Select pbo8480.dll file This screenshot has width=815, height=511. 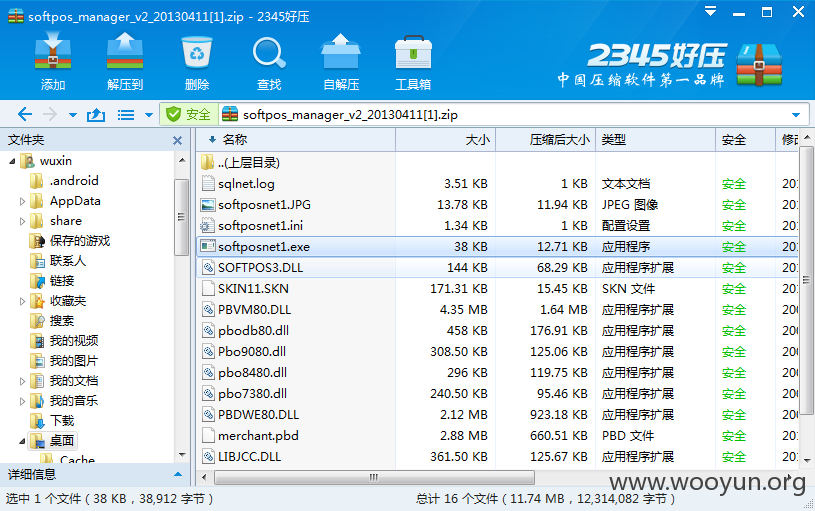click(499, 373)
